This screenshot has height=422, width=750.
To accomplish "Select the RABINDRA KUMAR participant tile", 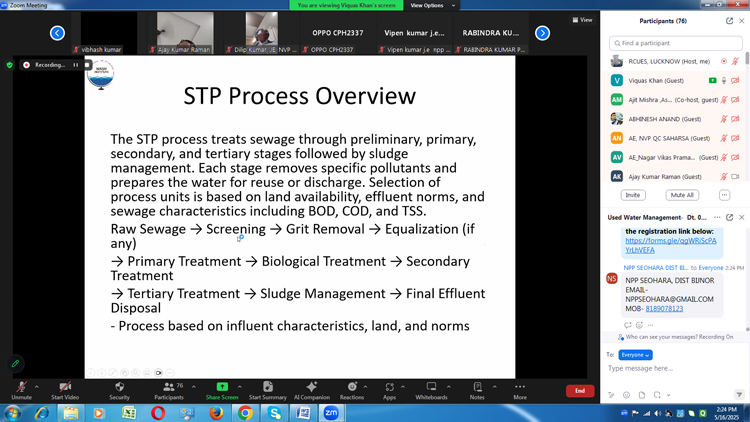I will [x=491, y=33].
